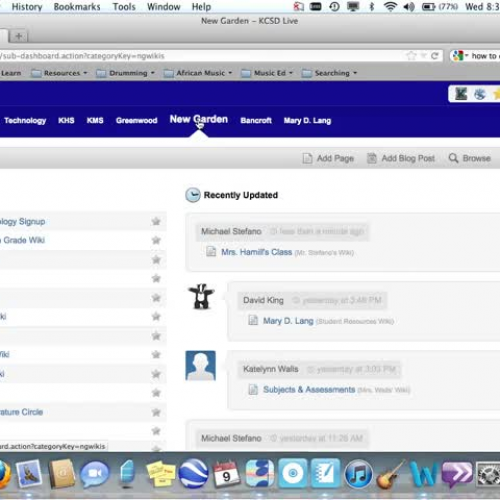Click the yellow star icon in header

(x=496, y=94)
